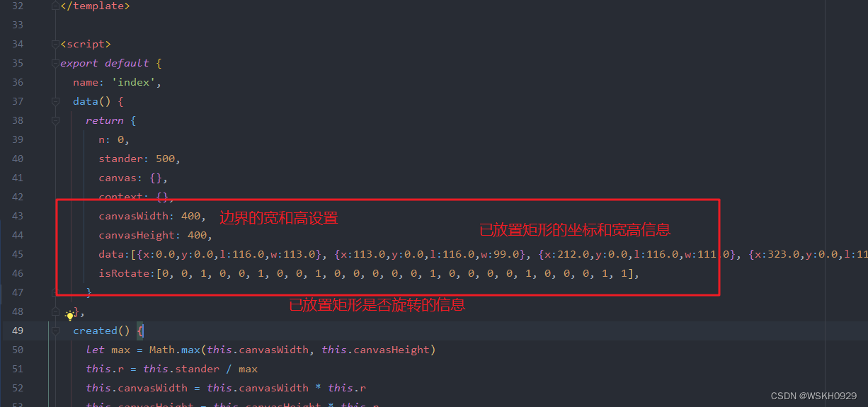Click 'this.canvasWidth = this.canvasWidth * this.r' line
The image size is (868, 407).
(x=226, y=388)
